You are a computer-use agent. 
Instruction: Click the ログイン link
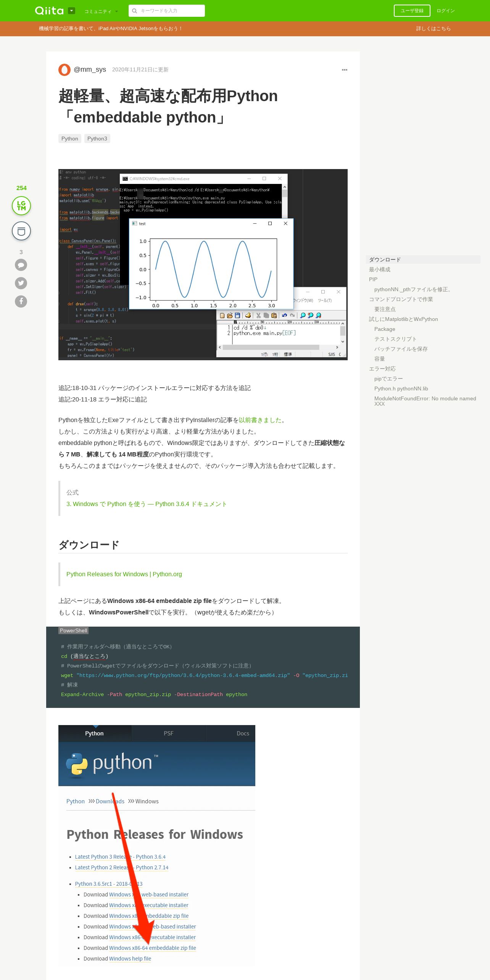[446, 11]
